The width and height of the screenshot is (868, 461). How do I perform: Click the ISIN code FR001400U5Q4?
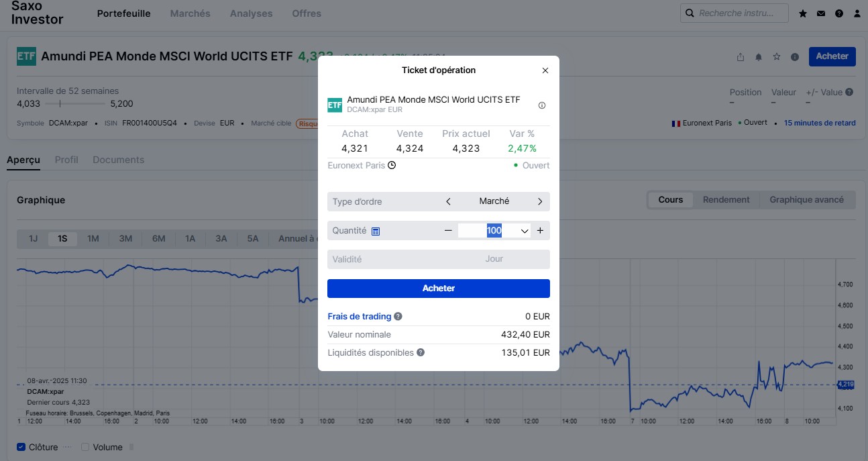click(150, 123)
